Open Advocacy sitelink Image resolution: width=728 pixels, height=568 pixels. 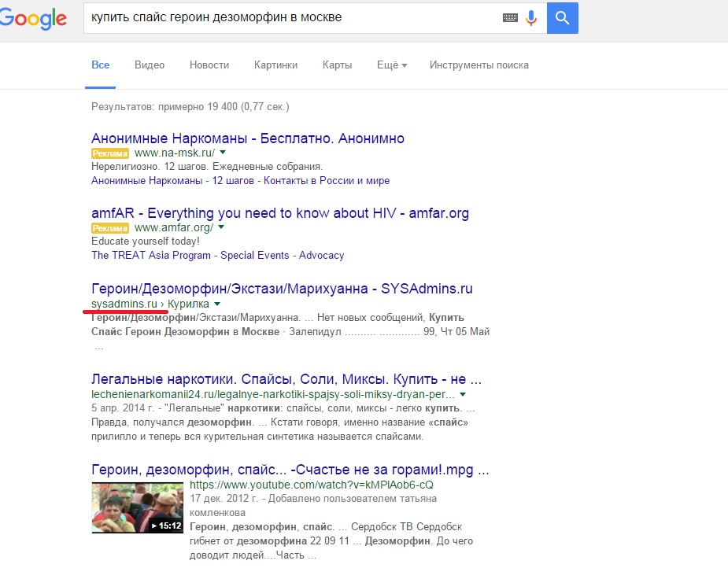coord(322,255)
